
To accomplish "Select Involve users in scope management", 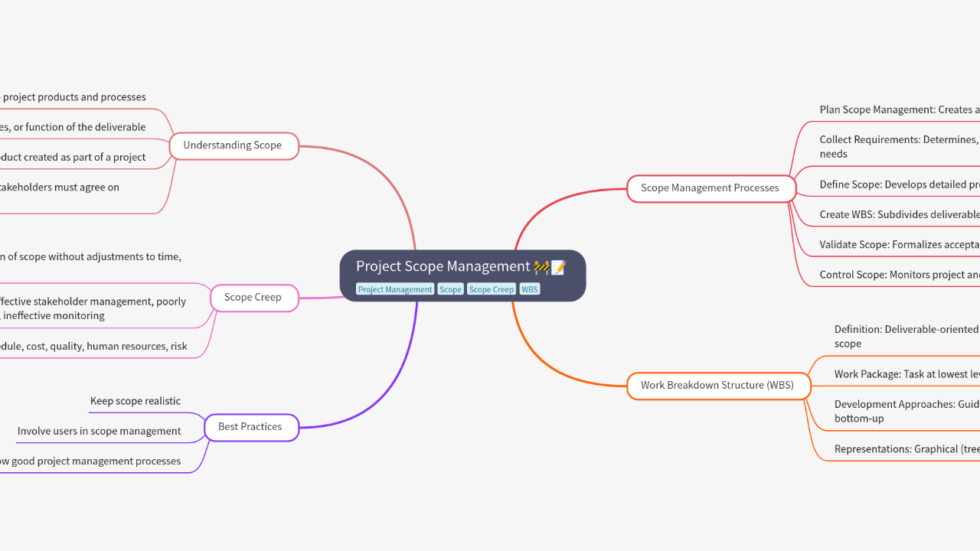I will click(x=100, y=431).
